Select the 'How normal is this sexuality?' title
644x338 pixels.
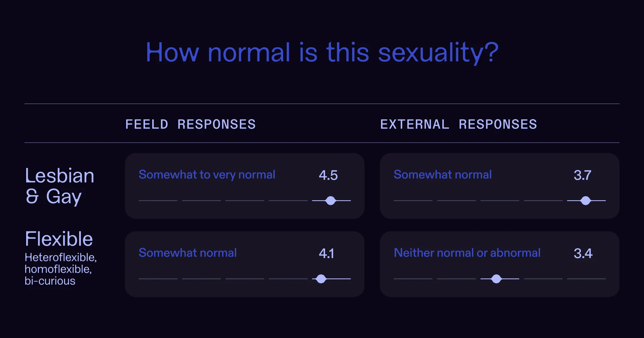pos(322,52)
